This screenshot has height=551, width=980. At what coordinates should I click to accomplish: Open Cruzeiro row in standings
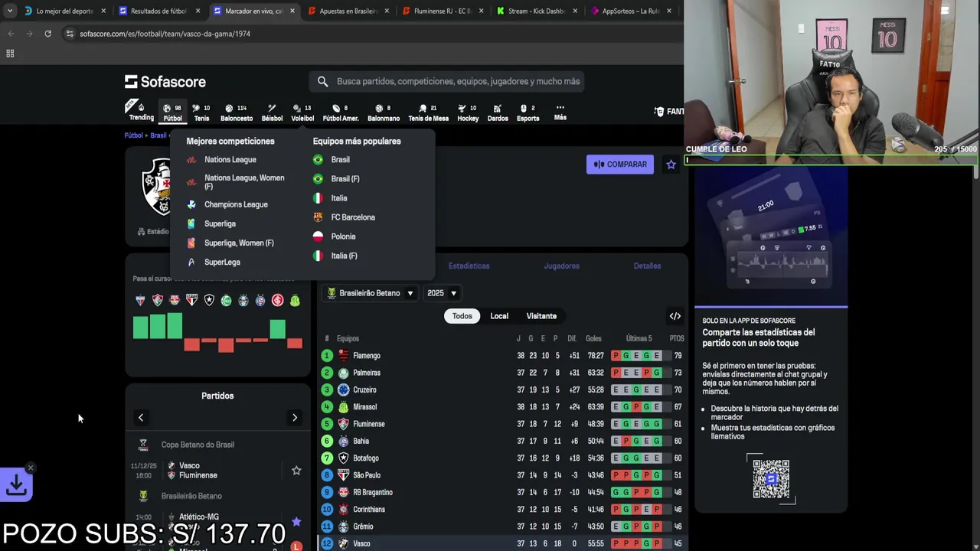click(x=503, y=390)
